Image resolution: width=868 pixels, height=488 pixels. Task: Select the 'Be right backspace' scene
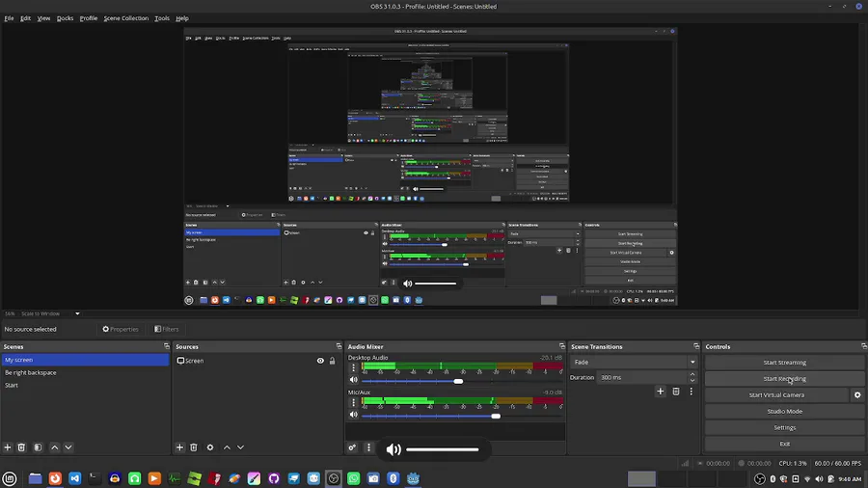tap(85, 372)
